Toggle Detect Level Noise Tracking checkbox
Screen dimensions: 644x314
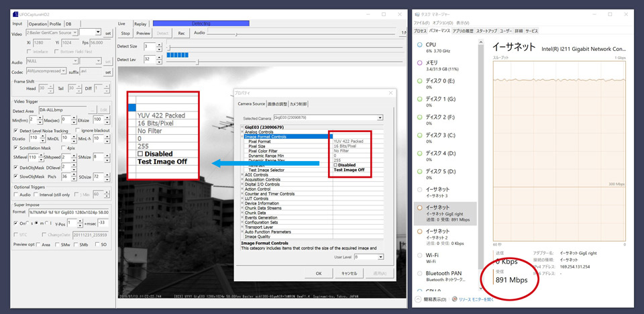coord(15,130)
